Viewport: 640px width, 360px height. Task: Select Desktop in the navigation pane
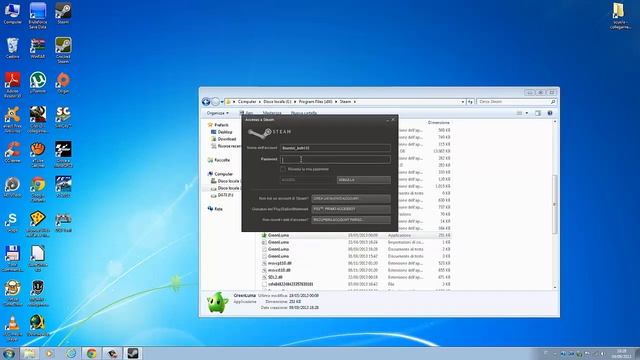click(x=224, y=132)
